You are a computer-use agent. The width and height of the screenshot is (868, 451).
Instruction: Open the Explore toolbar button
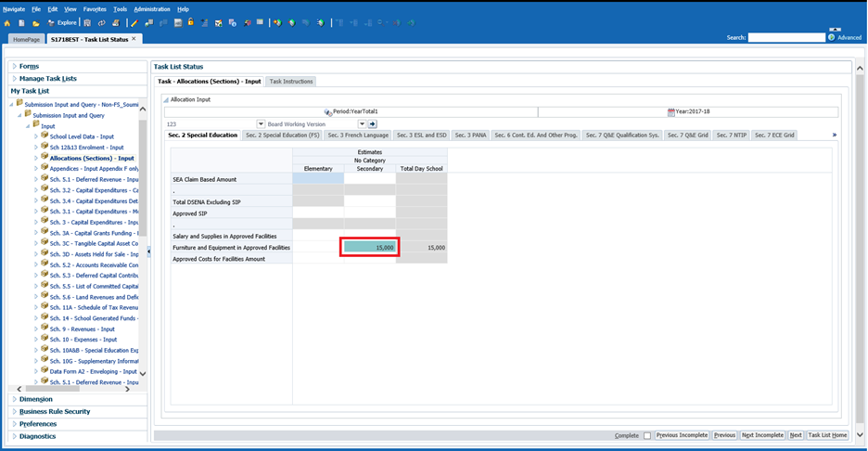click(x=62, y=23)
